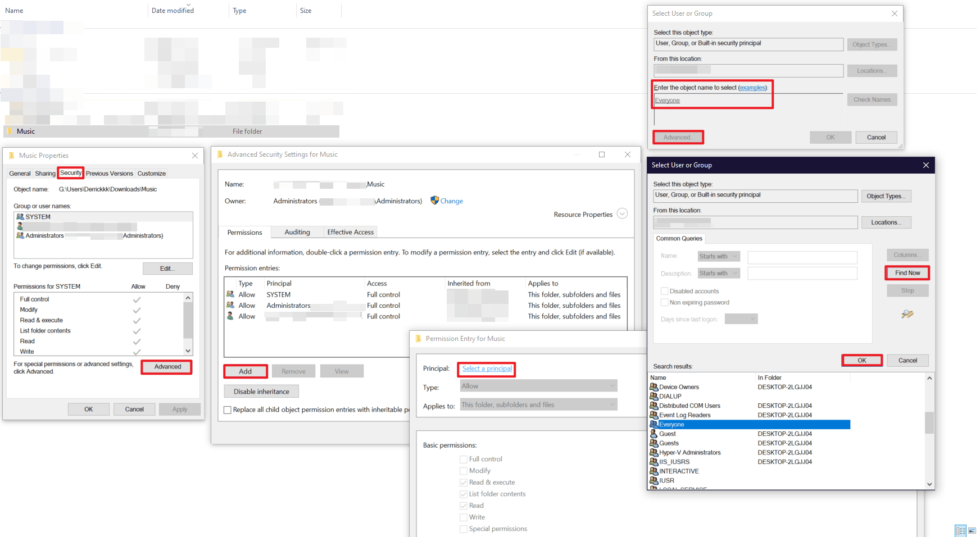980x537 pixels.
Task: Open the Previous Versions tab
Action: coord(110,174)
